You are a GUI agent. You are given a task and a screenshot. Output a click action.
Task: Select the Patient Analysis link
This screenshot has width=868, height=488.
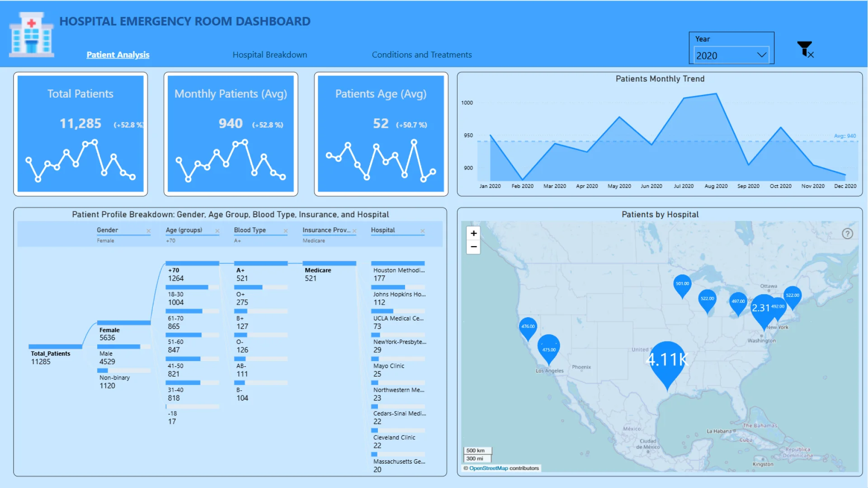pyautogui.click(x=118, y=55)
